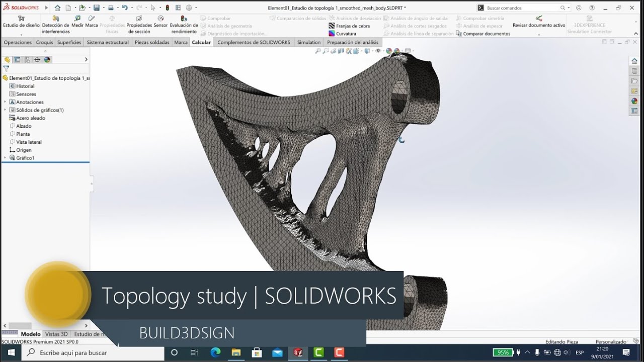Run Evaluación de rendimiento
Screen dimensions: 644x362
(x=184, y=25)
